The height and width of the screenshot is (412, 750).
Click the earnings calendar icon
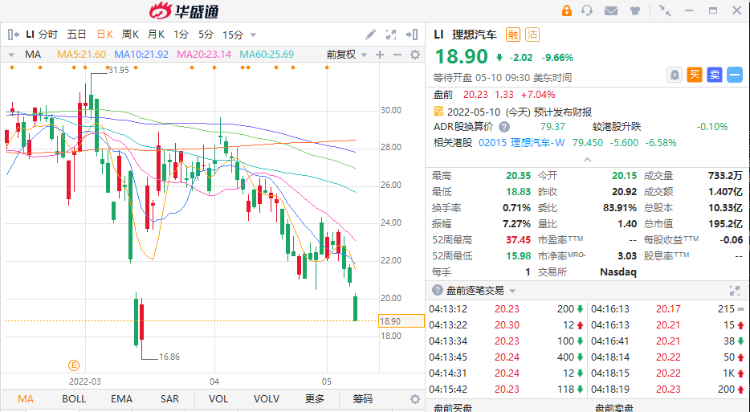coord(438,111)
